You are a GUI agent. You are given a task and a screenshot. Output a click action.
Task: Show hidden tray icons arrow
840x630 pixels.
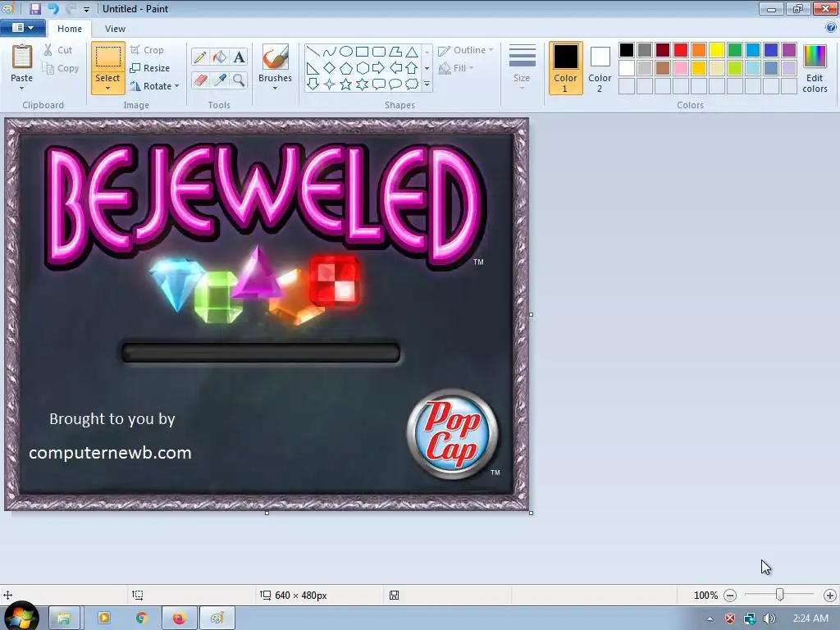pyautogui.click(x=710, y=619)
